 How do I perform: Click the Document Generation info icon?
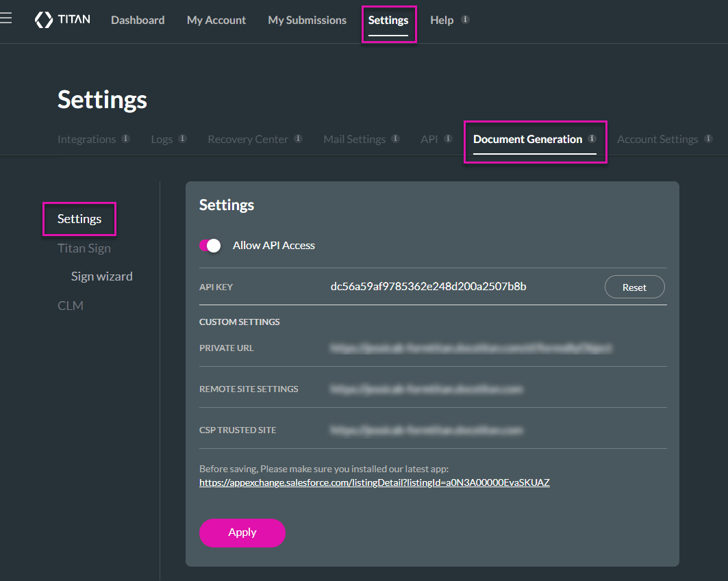(x=592, y=138)
